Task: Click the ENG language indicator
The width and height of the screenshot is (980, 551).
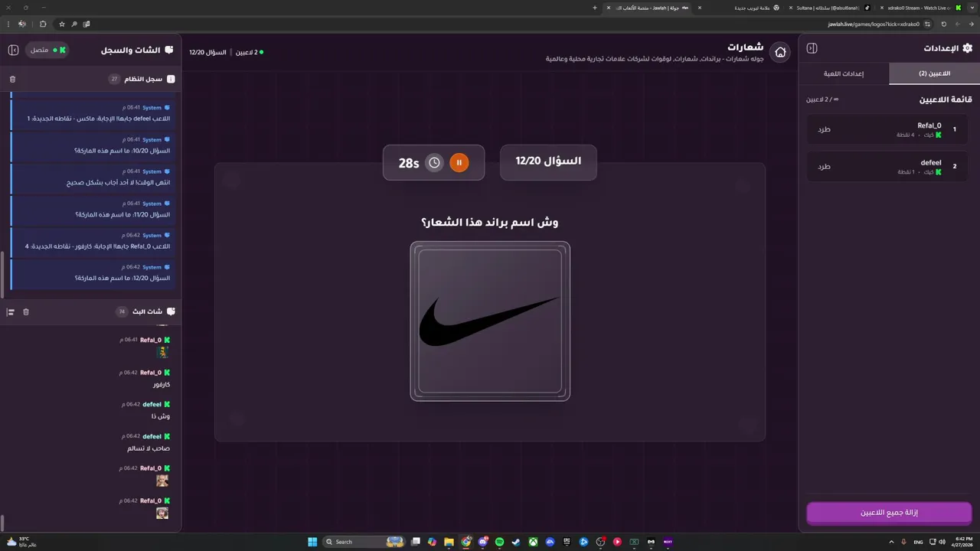Action: (918, 542)
